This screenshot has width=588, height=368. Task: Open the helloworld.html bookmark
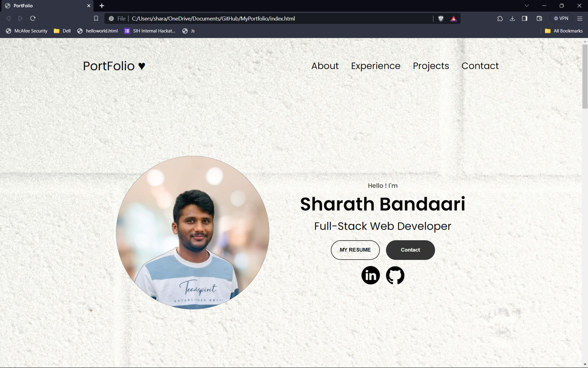point(97,31)
